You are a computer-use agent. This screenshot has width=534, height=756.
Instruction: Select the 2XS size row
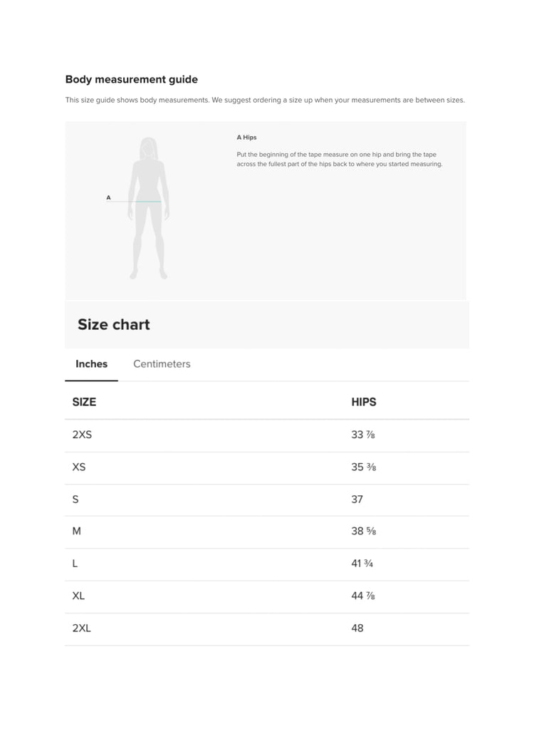267,435
